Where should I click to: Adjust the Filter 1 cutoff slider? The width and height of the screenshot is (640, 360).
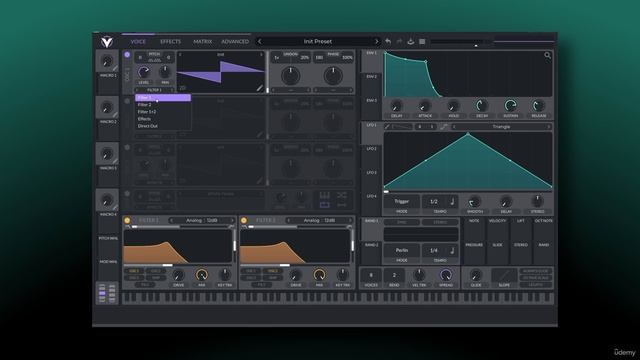178,265
